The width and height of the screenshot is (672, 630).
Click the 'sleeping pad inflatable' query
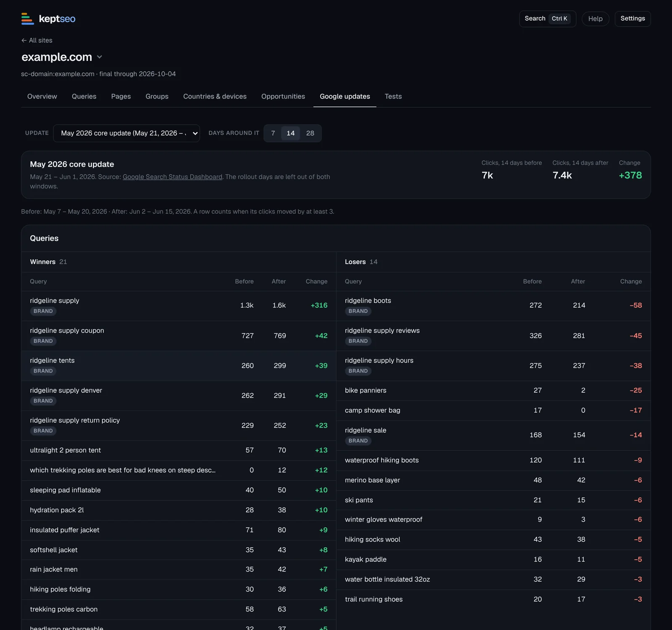point(66,490)
